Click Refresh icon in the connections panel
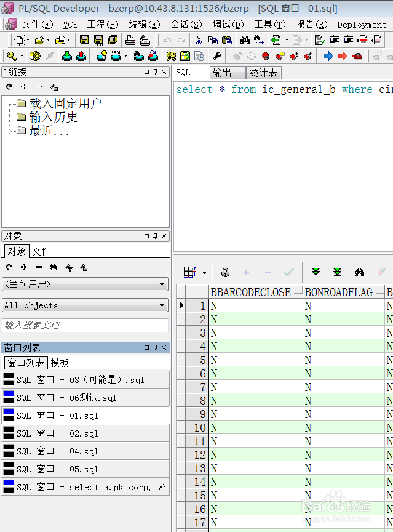This screenshot has width=393, height=532. click(9, 87)
